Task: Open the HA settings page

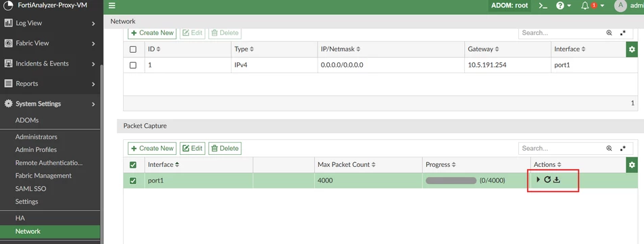Action: click(x=20, y=218)
